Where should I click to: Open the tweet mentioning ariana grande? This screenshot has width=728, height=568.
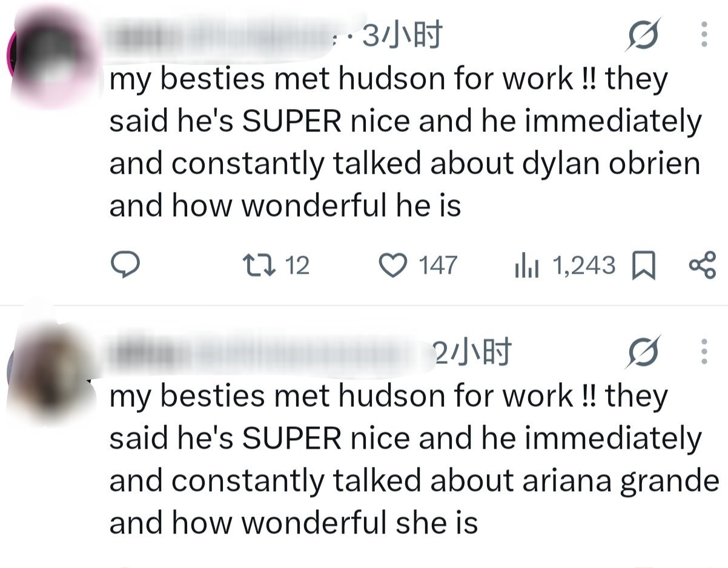(x=414, y=460)
